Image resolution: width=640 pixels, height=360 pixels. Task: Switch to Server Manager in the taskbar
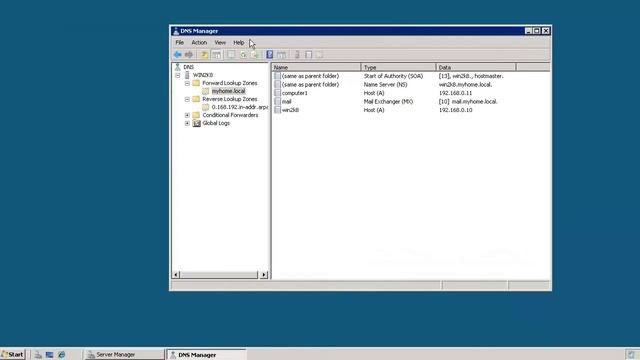point(124,354)
